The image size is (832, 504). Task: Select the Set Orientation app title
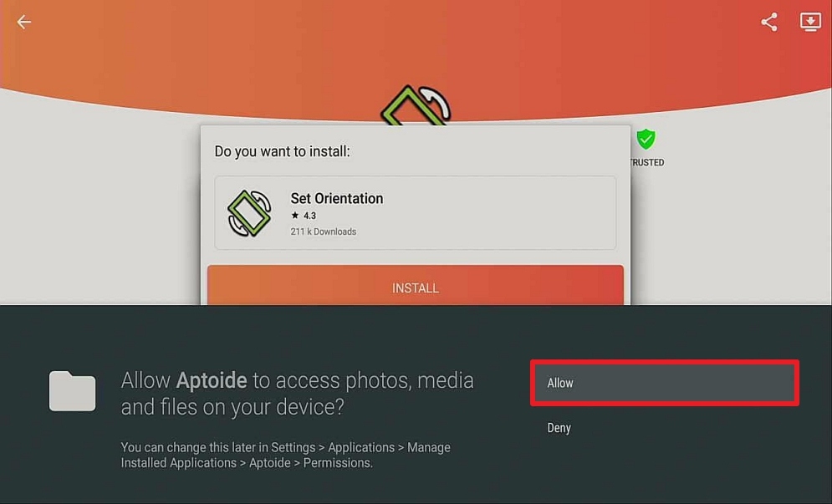[336, 198]
